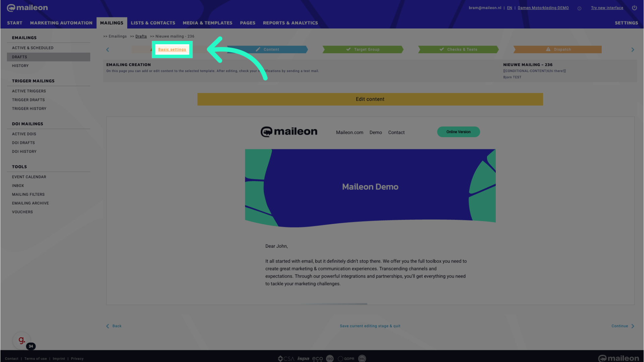The image size is (644, 362).
Task: Click the Drafts breadcrumb navigation item
Action: 141,36
